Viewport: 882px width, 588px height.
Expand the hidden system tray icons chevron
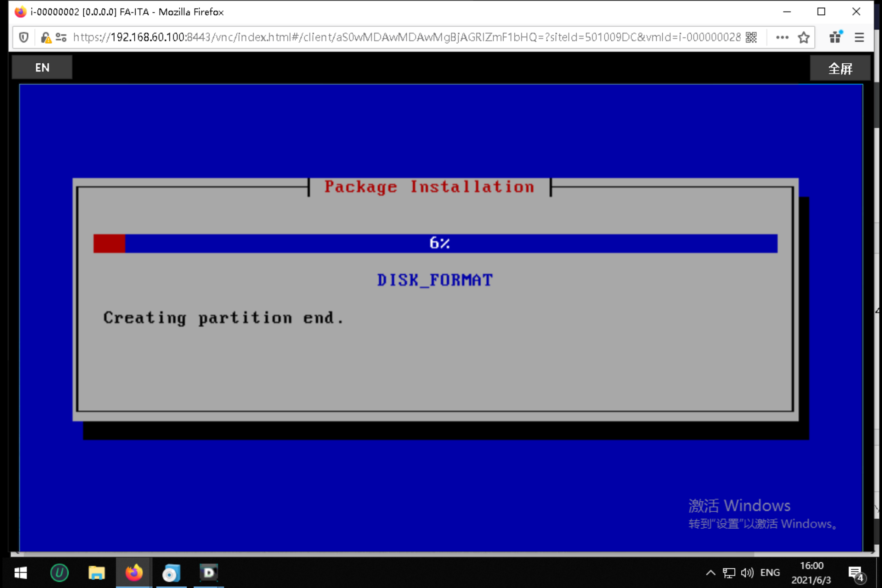(710, 573)
